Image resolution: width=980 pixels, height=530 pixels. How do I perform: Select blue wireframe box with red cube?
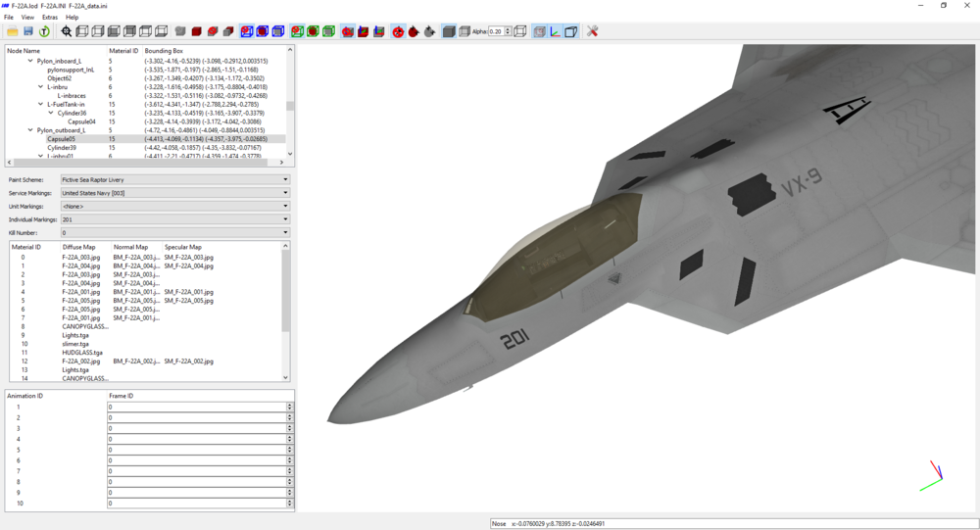pos(263,31)
